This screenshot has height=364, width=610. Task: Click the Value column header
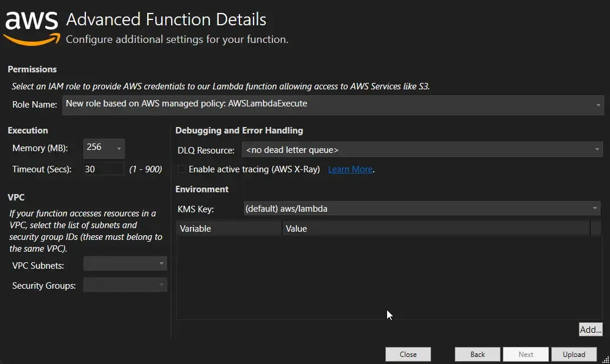click(x=296, y=228)
